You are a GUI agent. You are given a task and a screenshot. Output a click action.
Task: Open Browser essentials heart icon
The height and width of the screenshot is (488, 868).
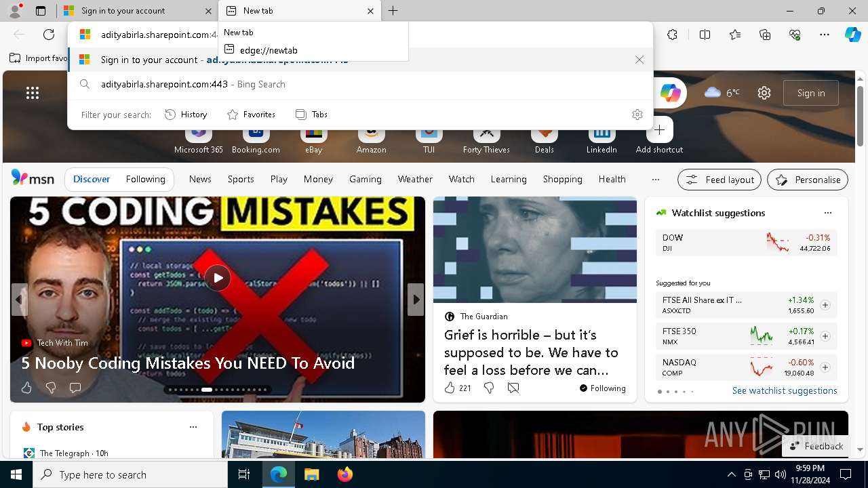pyautogui.click(x=795, y=35)
